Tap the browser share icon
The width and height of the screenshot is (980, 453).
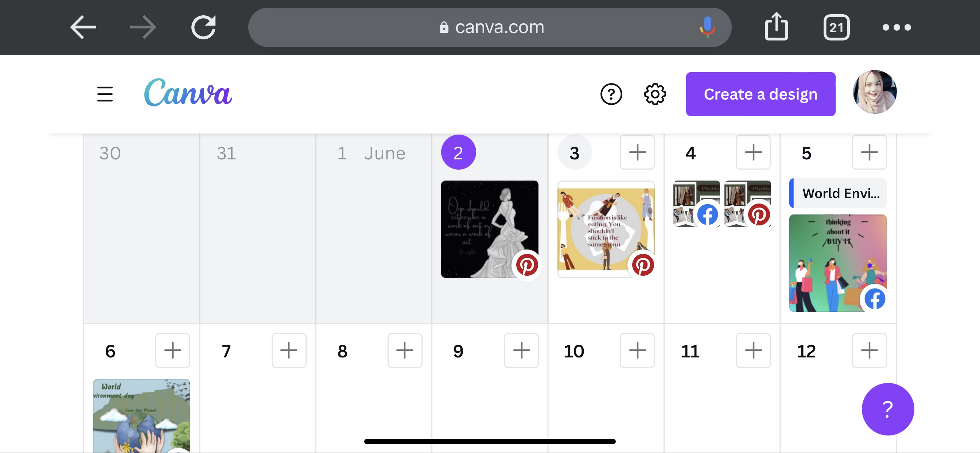tap(776, 27)
